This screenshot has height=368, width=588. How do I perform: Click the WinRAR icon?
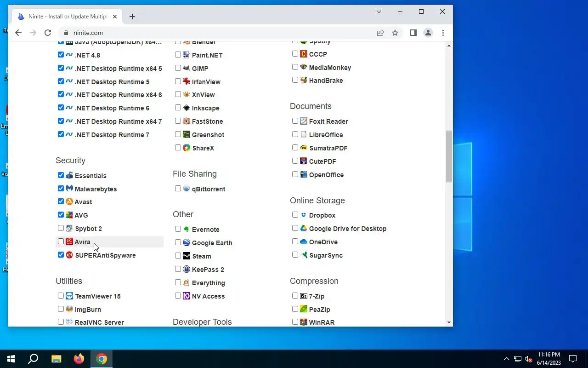[x=304, y=322]
